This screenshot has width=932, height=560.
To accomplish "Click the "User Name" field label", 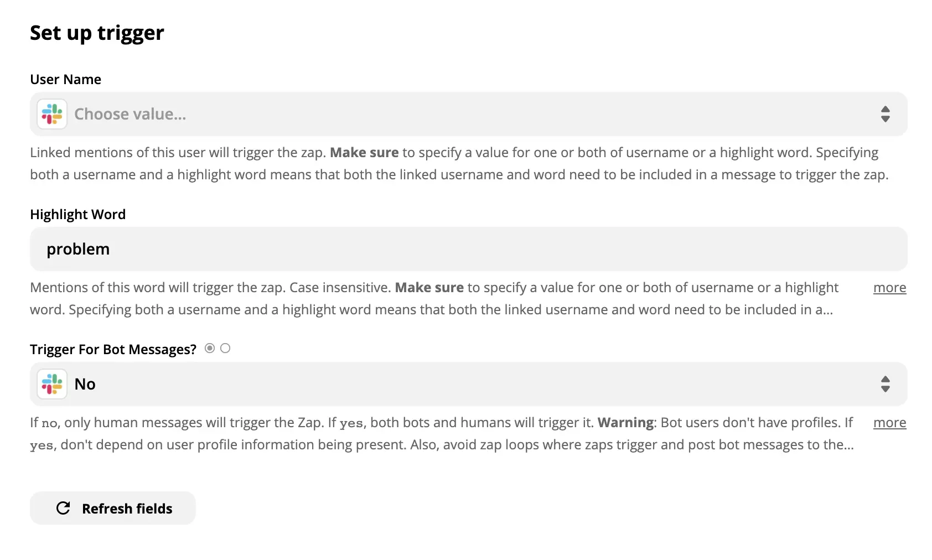I will coord(65,79).
